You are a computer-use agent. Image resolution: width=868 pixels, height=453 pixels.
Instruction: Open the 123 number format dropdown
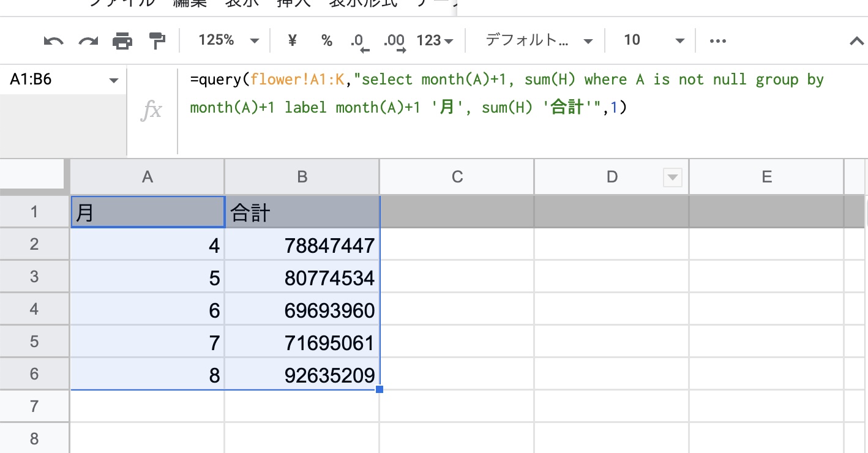pos(434,40)
